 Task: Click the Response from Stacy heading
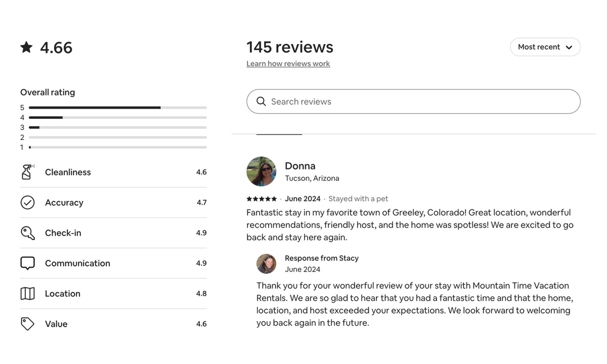(322, 258)
